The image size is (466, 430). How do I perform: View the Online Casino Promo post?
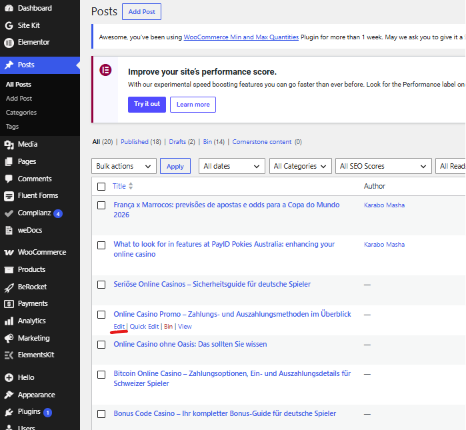coord(185,327)
